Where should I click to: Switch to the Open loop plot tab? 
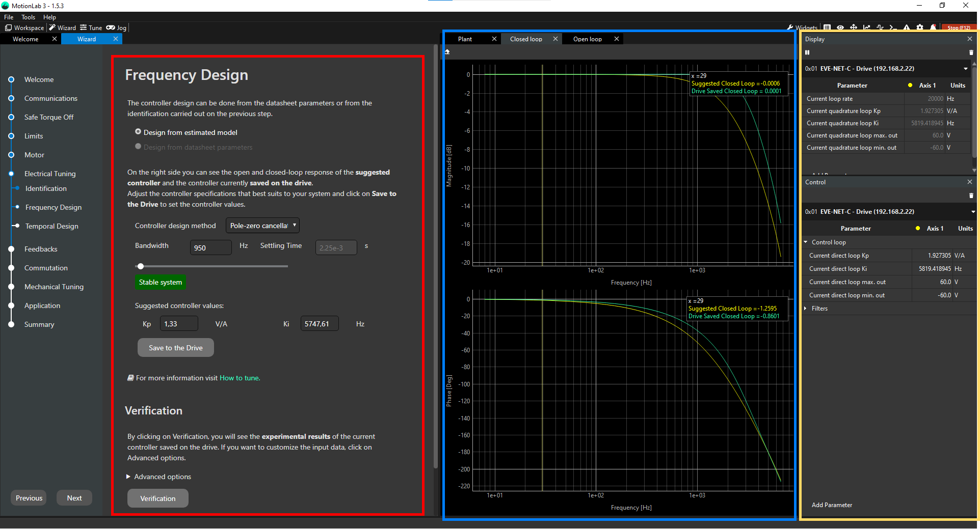(587, 39)
